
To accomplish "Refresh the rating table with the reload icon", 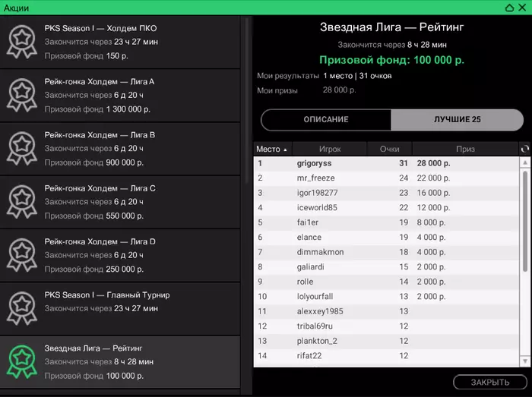I will (524, 149).
